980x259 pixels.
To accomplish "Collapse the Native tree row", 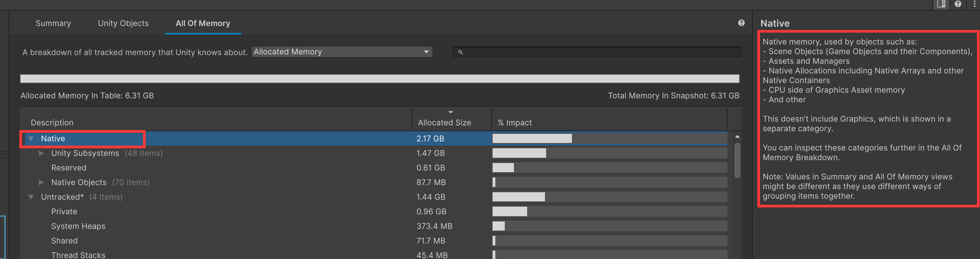I will [31, 138].
